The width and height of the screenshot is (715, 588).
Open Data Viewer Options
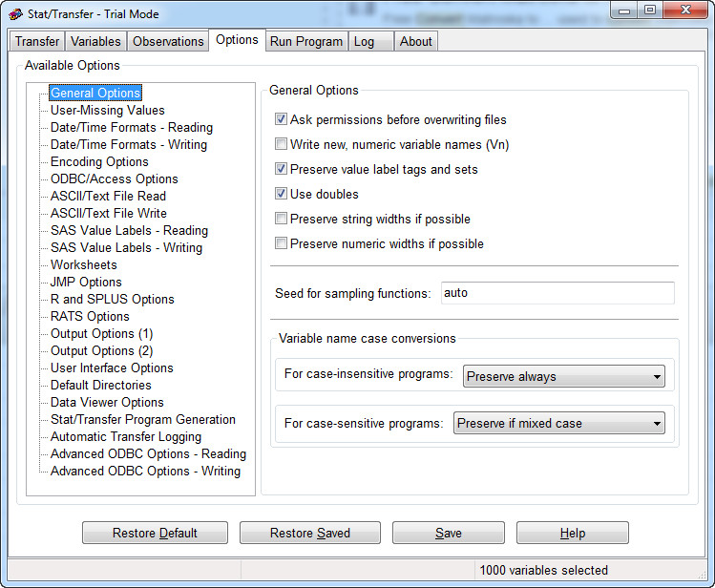tap(107, 403)
